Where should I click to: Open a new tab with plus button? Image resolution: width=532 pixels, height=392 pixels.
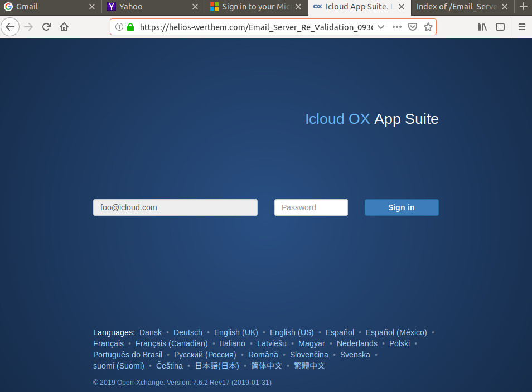(x=524, y=7)
